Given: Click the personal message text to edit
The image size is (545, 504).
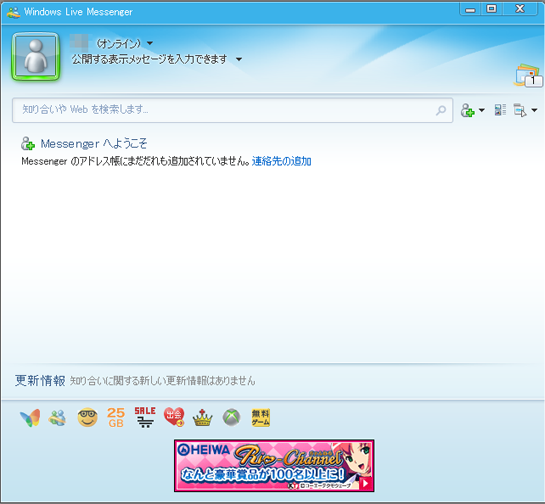Looking at the screenshot, I should (149, 59).
